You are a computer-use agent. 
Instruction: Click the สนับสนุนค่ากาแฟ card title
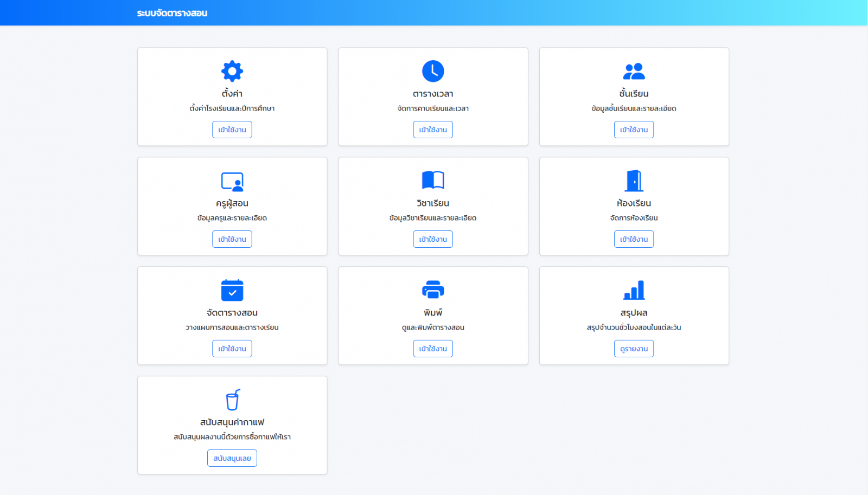[232, 422]
